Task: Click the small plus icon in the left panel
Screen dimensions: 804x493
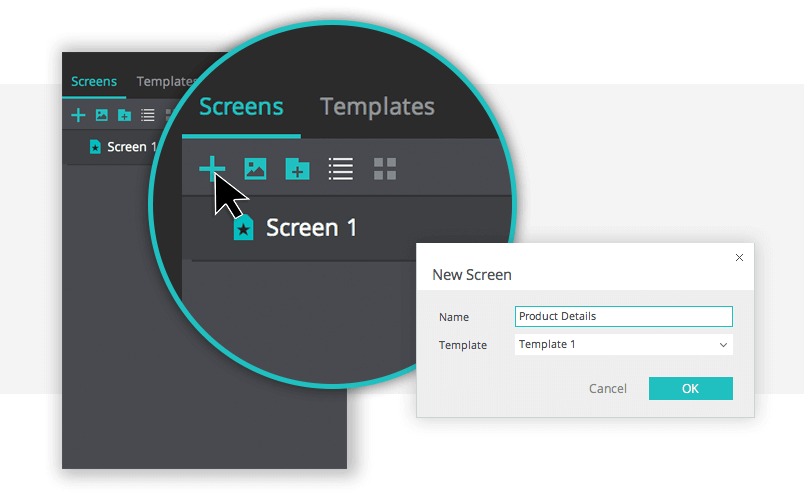Action: tap(78, 115)
